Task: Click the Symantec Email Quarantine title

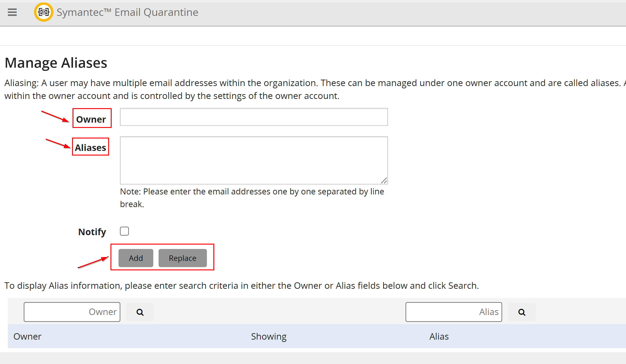Action: (128, 12)
